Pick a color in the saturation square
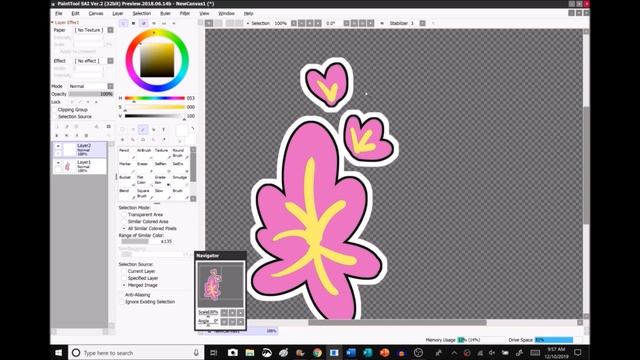Screen dimensions: 640x360 (157, 60)
